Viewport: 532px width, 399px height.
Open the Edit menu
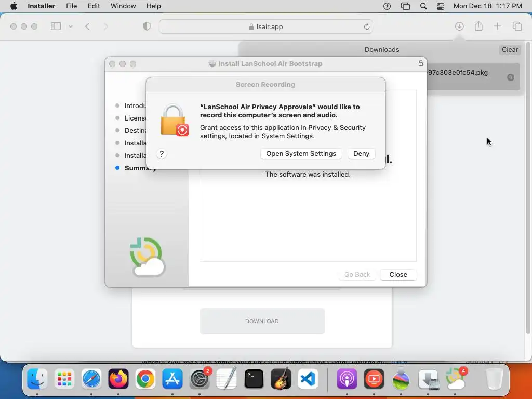point(94,6)
